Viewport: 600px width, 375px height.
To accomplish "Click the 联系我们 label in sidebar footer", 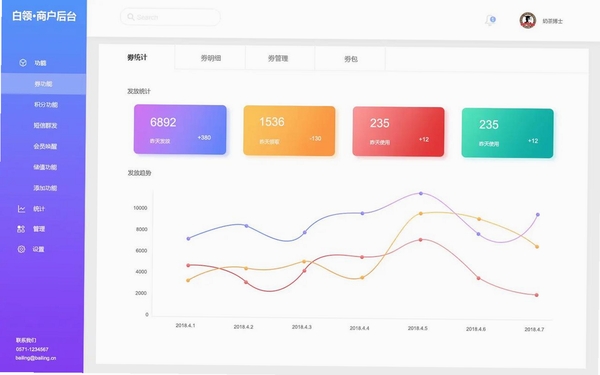I will pos(26,340).
